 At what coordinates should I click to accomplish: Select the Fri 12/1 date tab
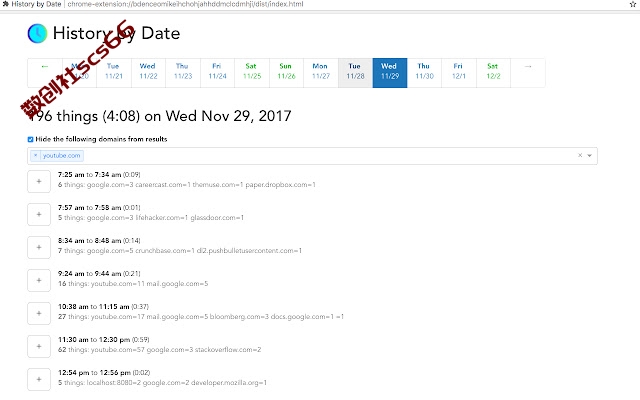pos(459,73)
